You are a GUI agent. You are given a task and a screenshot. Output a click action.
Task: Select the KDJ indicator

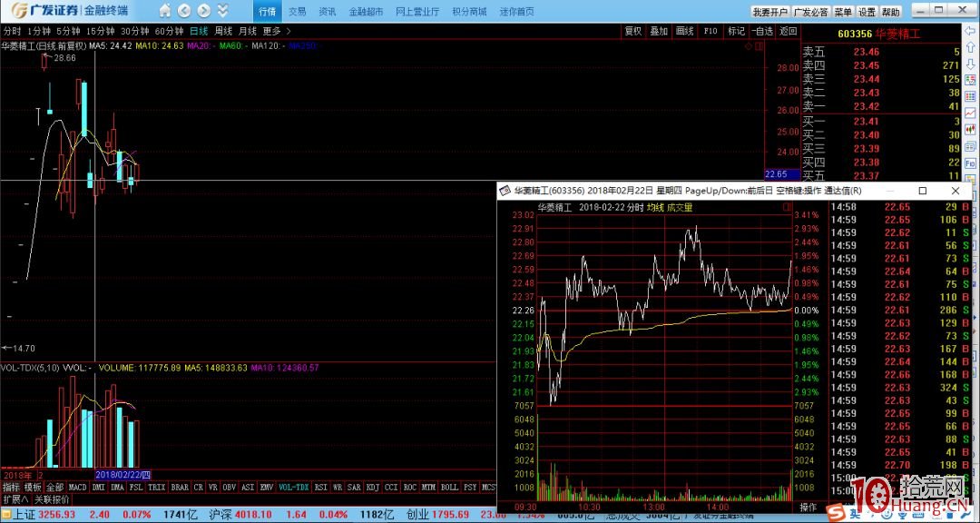(x=373, y=487)
